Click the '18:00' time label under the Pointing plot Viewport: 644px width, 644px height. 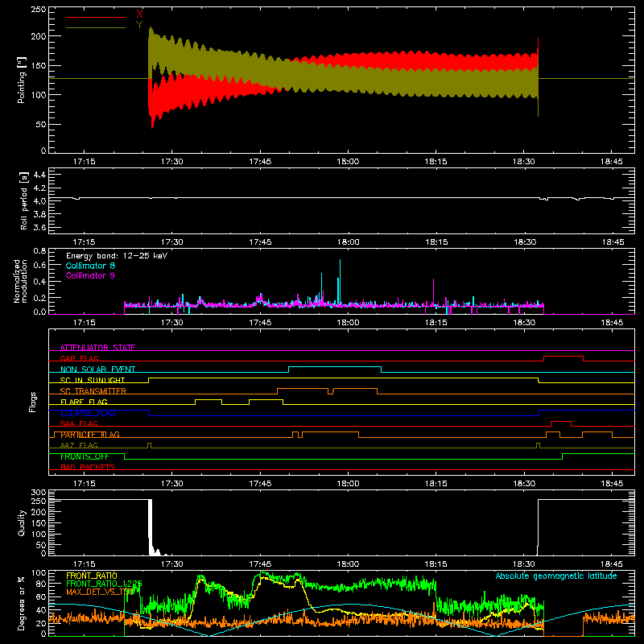click(x=348, y=162)
